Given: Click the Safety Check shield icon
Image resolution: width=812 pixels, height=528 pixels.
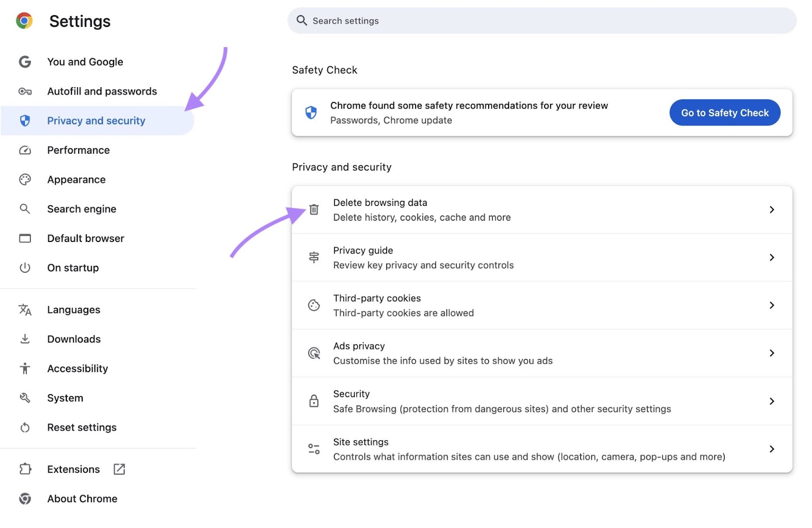Looking at the screenshot, I should [x=311, y=112].
